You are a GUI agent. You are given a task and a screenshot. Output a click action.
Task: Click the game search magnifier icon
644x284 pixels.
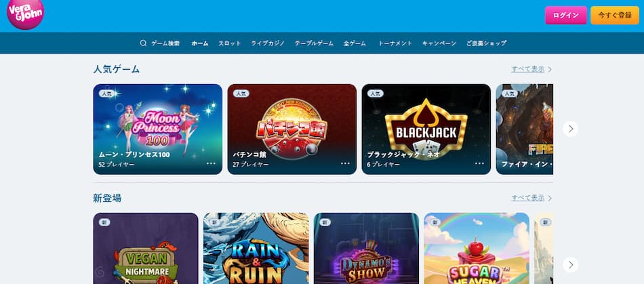(x=143, y=43)
